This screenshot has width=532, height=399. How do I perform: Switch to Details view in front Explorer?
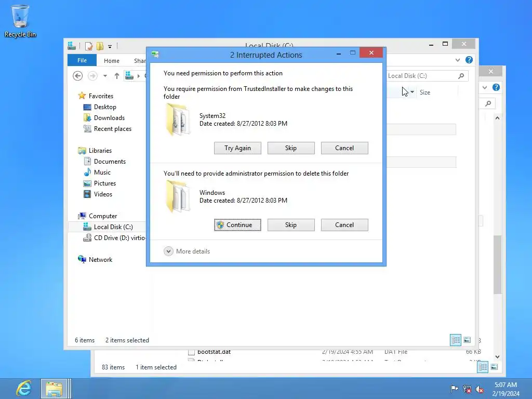455,340
